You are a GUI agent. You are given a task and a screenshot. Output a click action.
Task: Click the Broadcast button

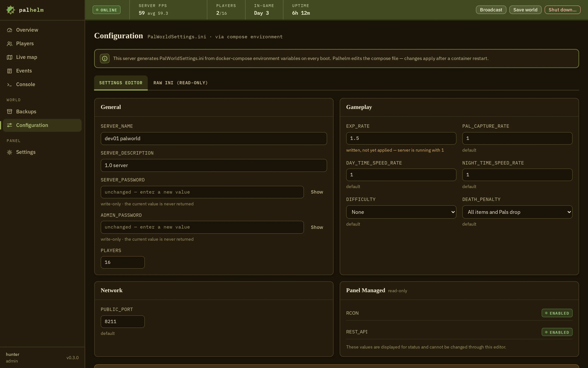coord(491,10)
